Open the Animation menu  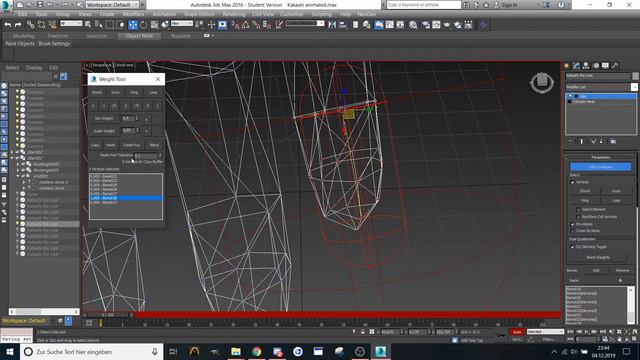164,14
